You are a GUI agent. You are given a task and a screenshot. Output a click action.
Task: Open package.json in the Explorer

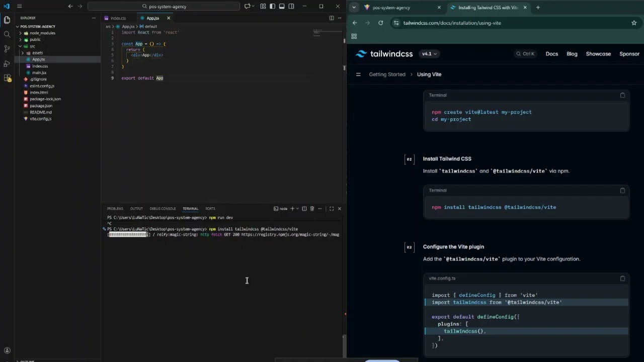(x=41, y=106)
